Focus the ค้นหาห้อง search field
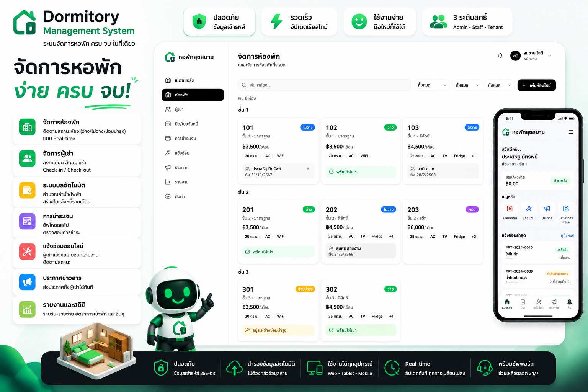The image size is (588, 392). (x=324, y=85)
